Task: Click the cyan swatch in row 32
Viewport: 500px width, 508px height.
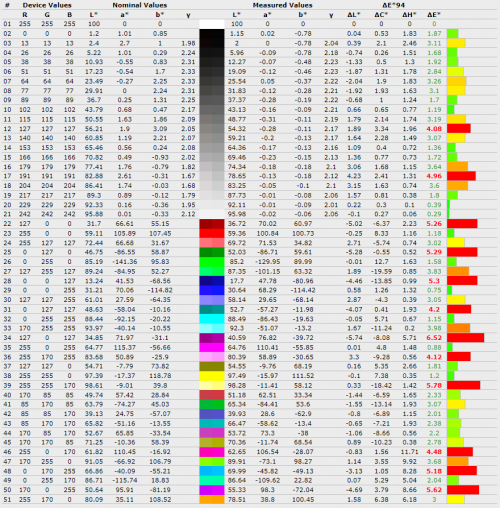Action: 212,319
